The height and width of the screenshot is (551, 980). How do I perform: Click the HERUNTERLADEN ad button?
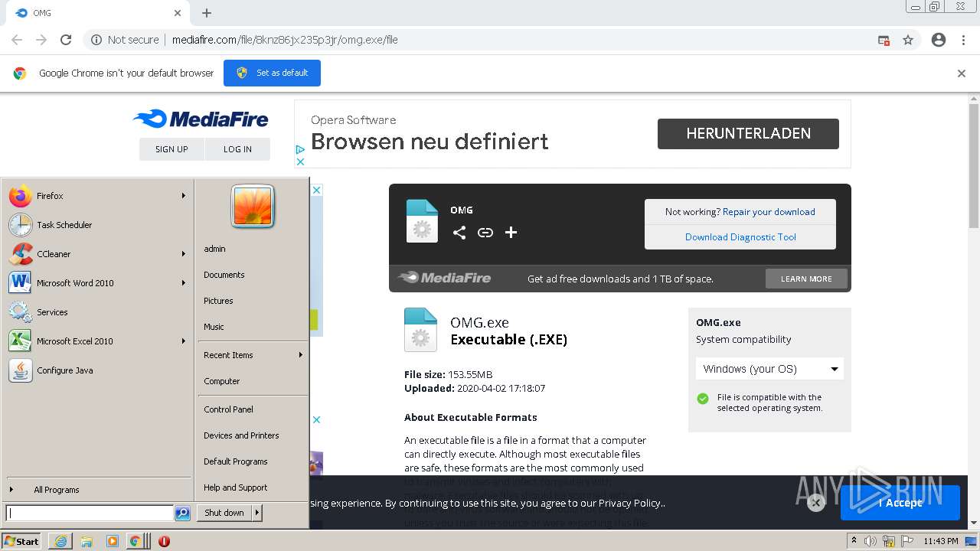click(748, 133)
